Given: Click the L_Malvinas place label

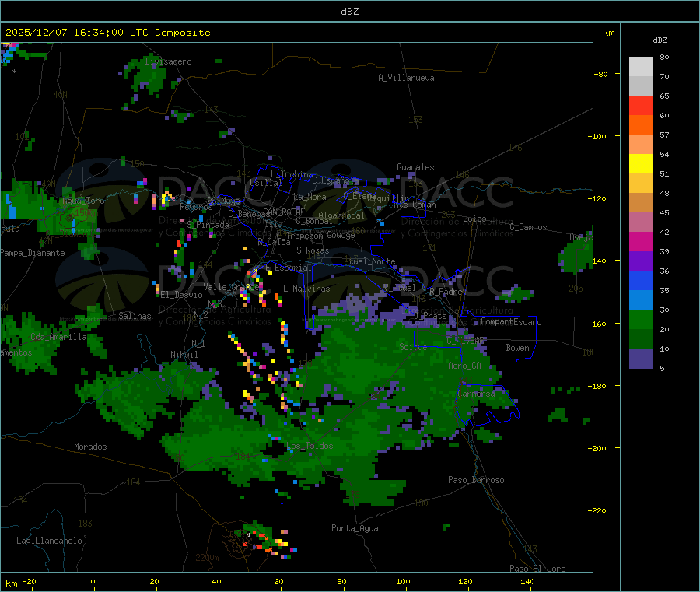Looking at the screenshot, I should tap(306, 289).
